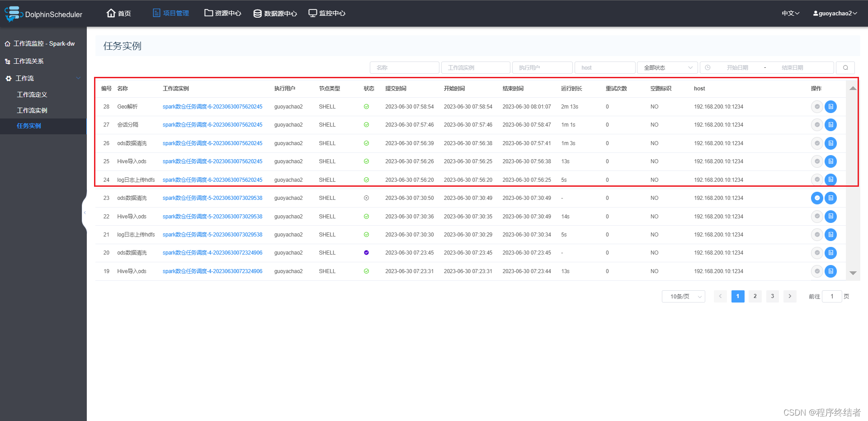This screenshot has width=868, height=421.
Task: Click the next page arrow
Action: point(790,296)
